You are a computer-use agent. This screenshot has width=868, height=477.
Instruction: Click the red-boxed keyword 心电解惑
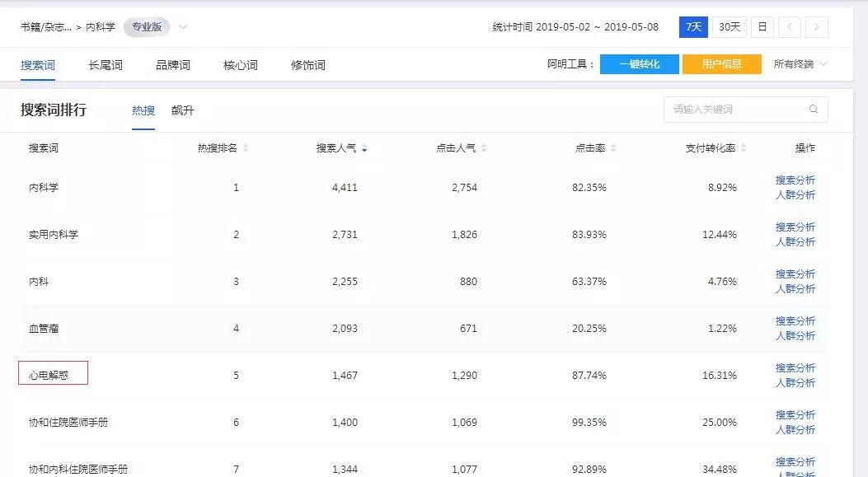[x=49, y=372]
